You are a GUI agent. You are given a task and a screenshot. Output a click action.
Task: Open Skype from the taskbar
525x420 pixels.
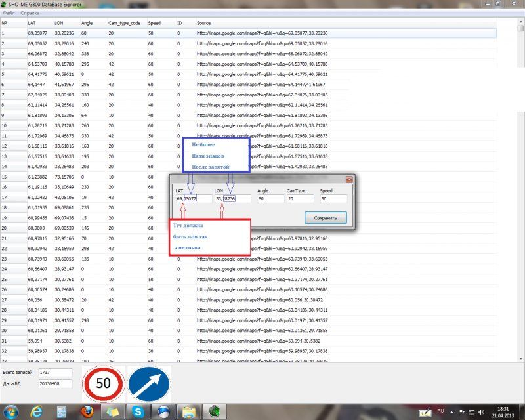click(x=138, y=411)
